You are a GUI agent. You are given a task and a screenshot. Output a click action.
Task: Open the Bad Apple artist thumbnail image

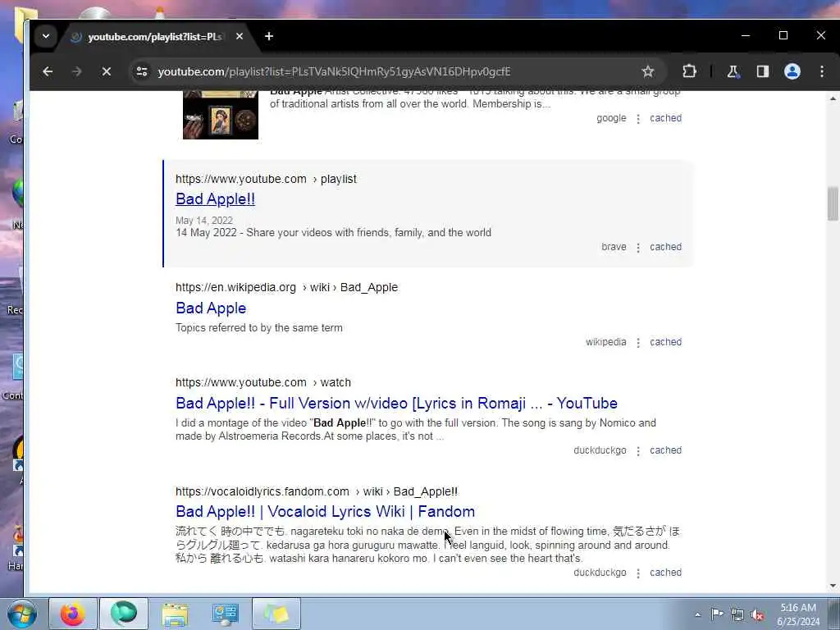[x=220, y=115]
